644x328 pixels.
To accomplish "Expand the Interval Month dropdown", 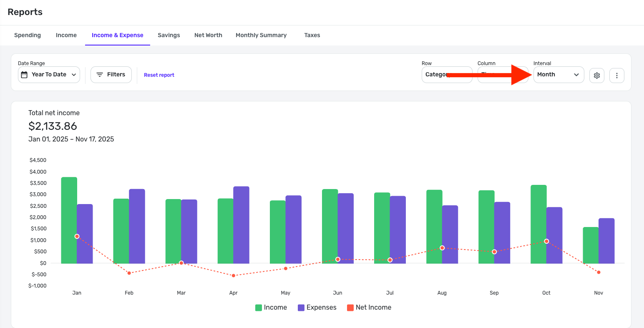I will click(558, 75).
